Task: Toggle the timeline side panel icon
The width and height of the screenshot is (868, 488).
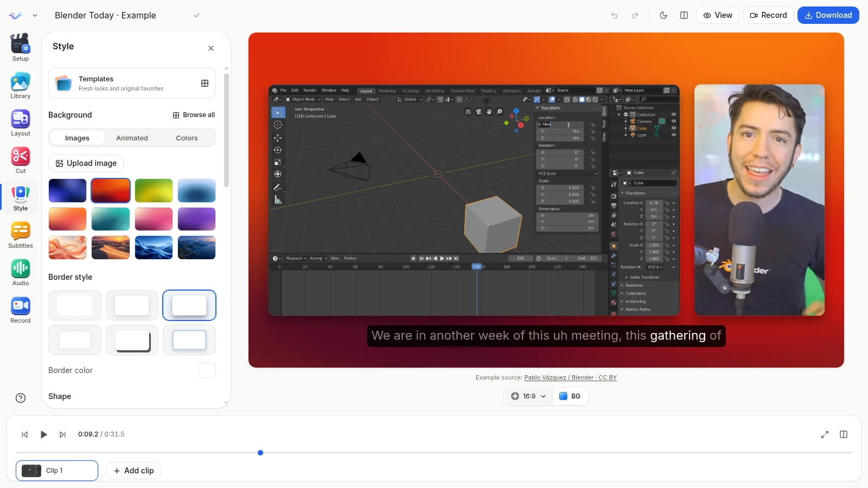Action: coord(844,434)
